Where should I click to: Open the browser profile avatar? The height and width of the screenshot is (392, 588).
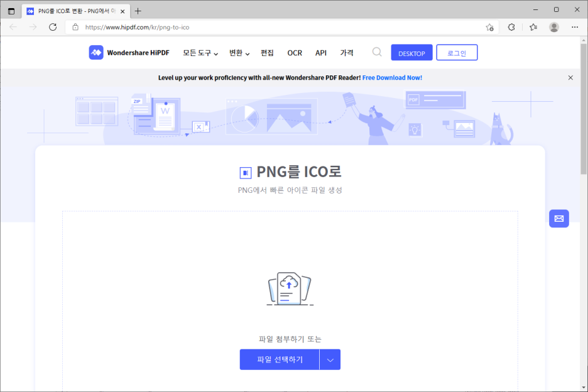(x=554, y=27)
